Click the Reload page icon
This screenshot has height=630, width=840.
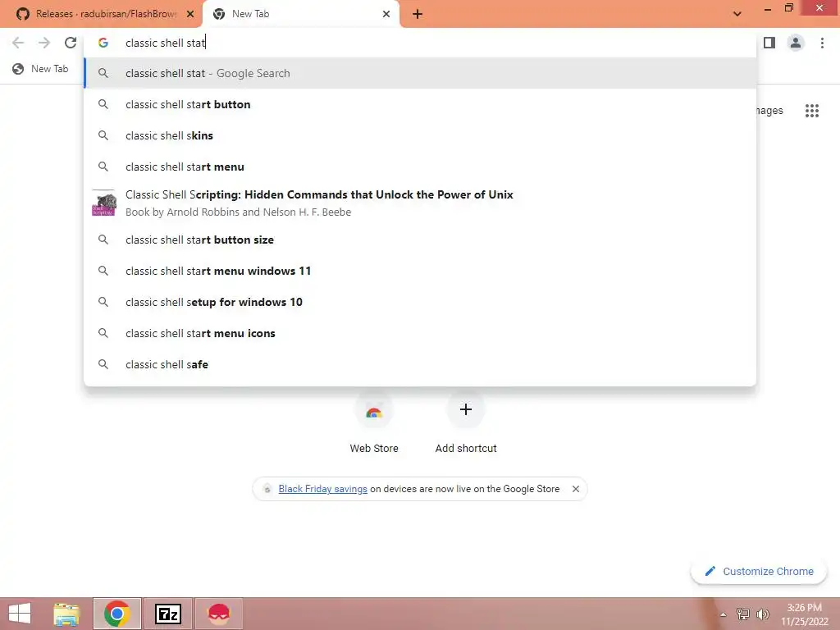(x=71, y=43)
